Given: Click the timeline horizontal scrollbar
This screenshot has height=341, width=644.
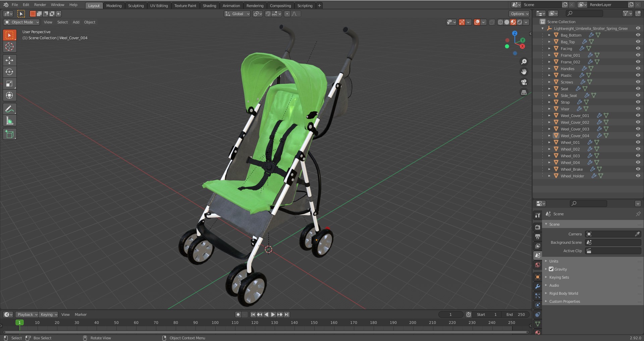Looking at the screenshot, I should [x=266, y=332].
